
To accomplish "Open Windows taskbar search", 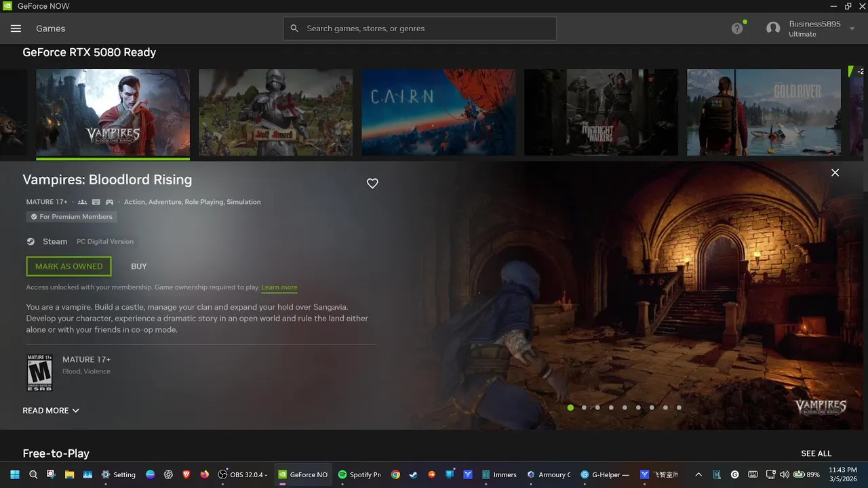I will (x=33, y=474).
